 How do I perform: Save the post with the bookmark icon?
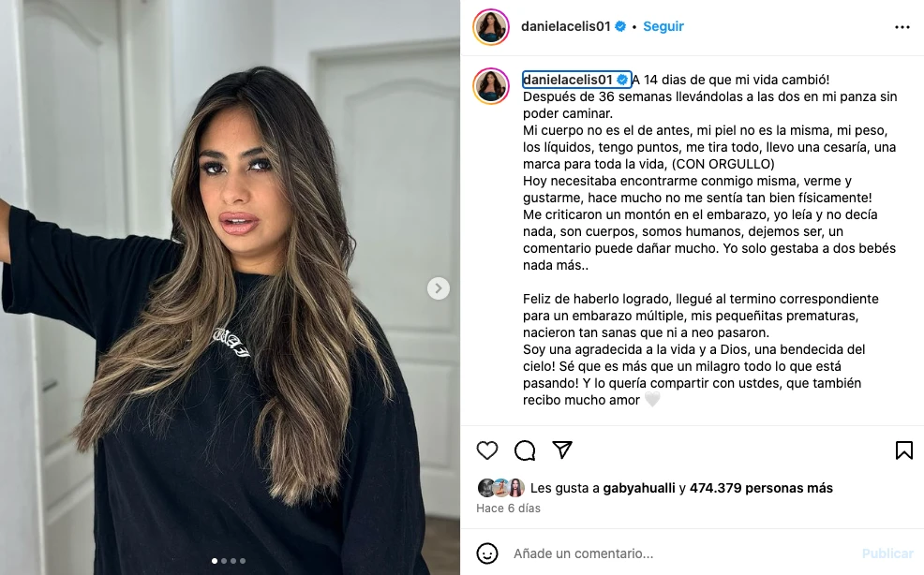click(904, 450)
